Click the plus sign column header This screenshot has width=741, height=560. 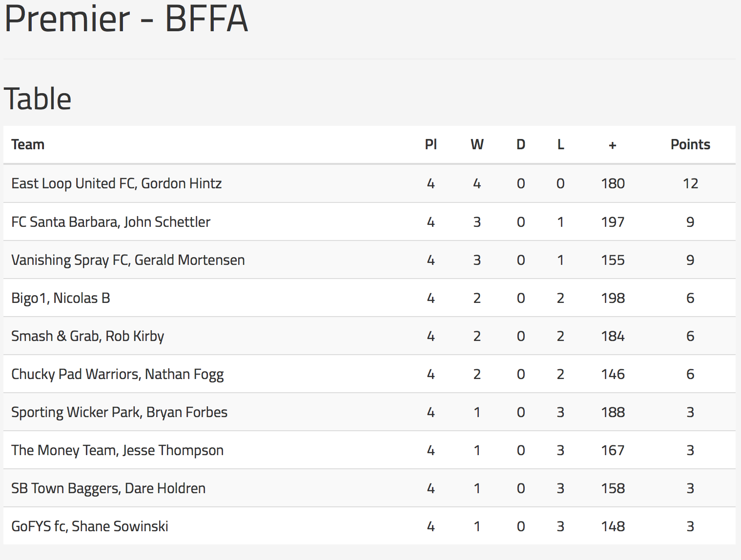click(x=613, y=145)
